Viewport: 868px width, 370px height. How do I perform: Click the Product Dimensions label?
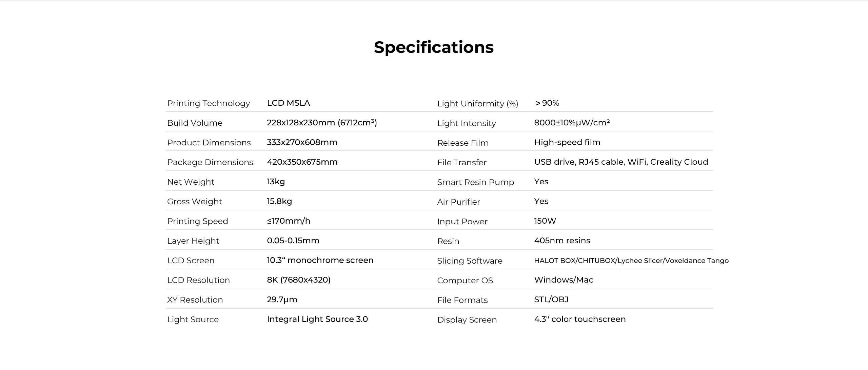pos(209,143)
